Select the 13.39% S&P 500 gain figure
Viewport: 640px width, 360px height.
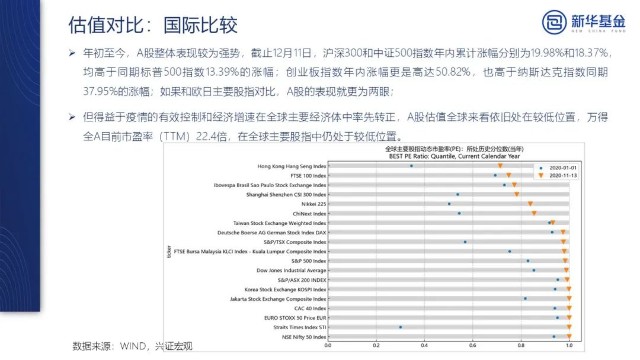pyautogui.click(x=222, y=72)
